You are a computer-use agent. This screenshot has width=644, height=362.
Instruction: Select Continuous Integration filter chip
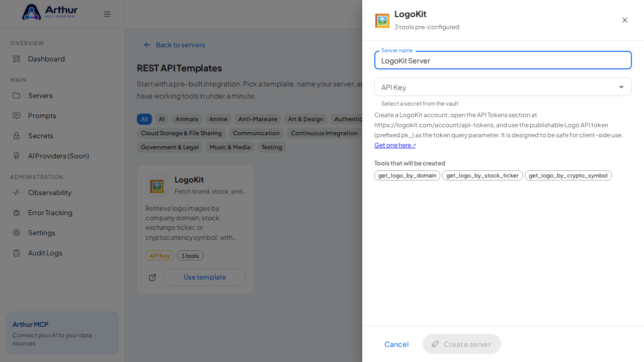pyautogui.click(x=324, y=133)
